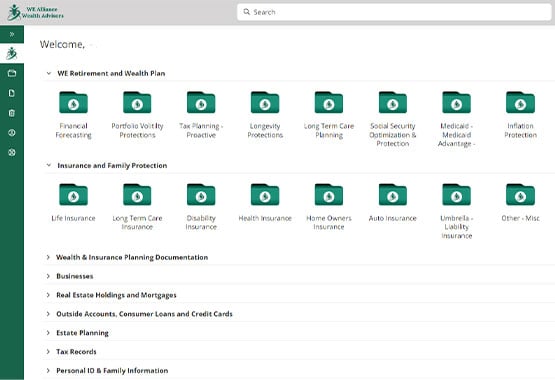Expand Outside Accounts, Consumer Loans and Credit Cards
Image resolution: width=555 pixels, height=380 pixels.
coord(48,314)
